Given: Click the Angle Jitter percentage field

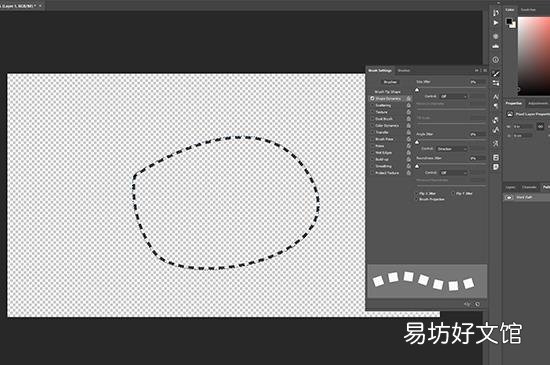Looking at the screenshot, I should pyautogui.click(x=478, y=134).
